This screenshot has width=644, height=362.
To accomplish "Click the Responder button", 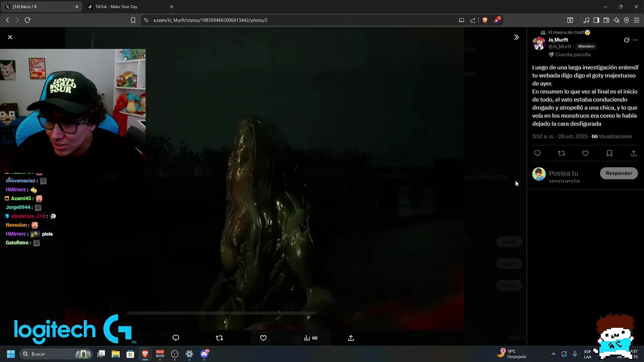I will click(619, 173).
